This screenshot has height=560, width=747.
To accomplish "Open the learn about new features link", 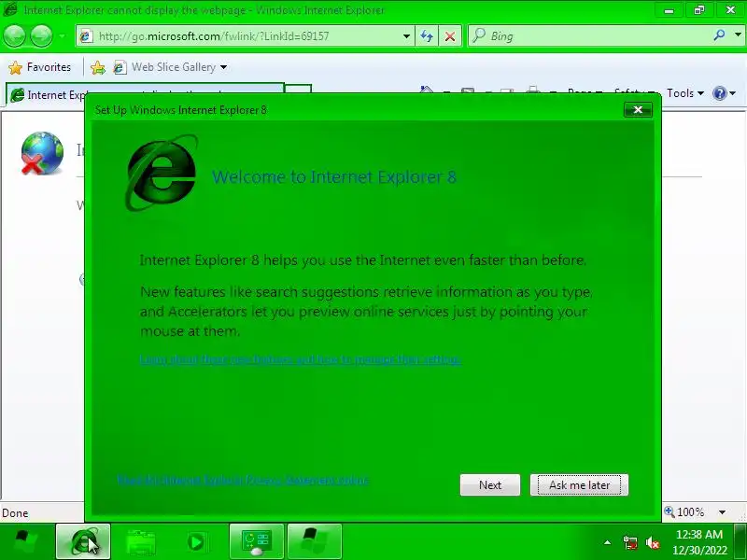I will click(301, 359).
